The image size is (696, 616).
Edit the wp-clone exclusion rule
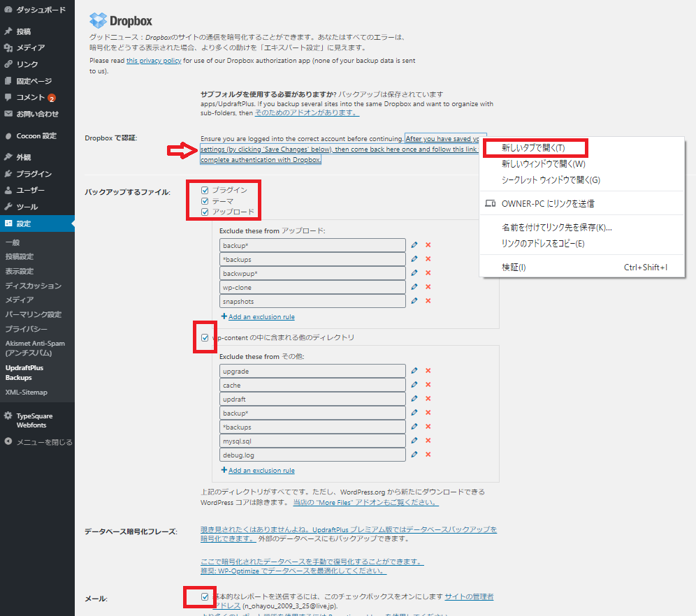(414, 287)
